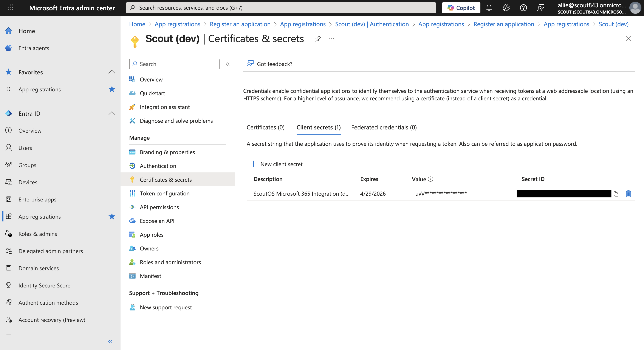
Task: Collapse the resource menu panel
Action: point(228,64)
